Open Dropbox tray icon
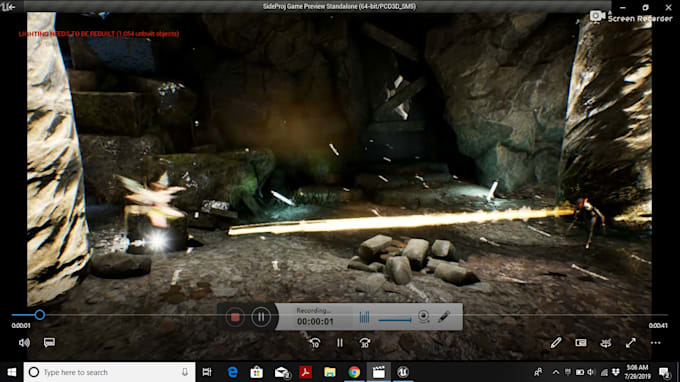The width and height of the screenshot is (680, 382). pyautogui.click(x=616, y=372)
